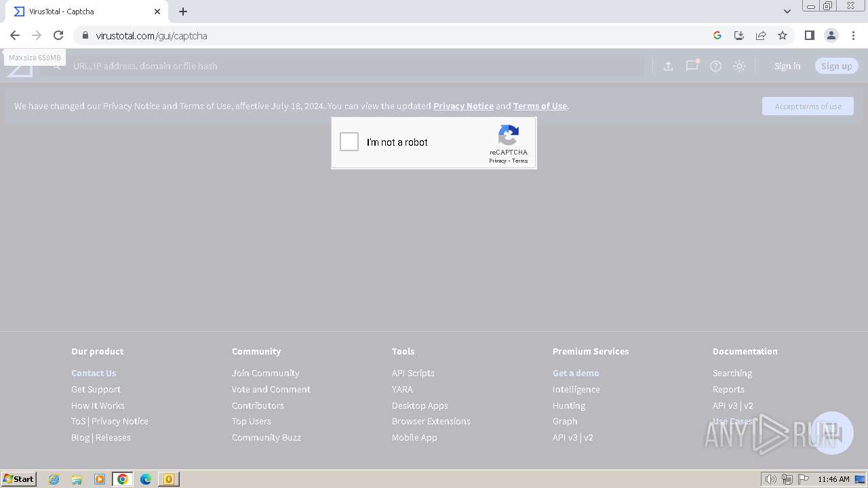Open API Scripts footer link
The width and height of the screenshot is (868, 488).
tap(413, 373)
